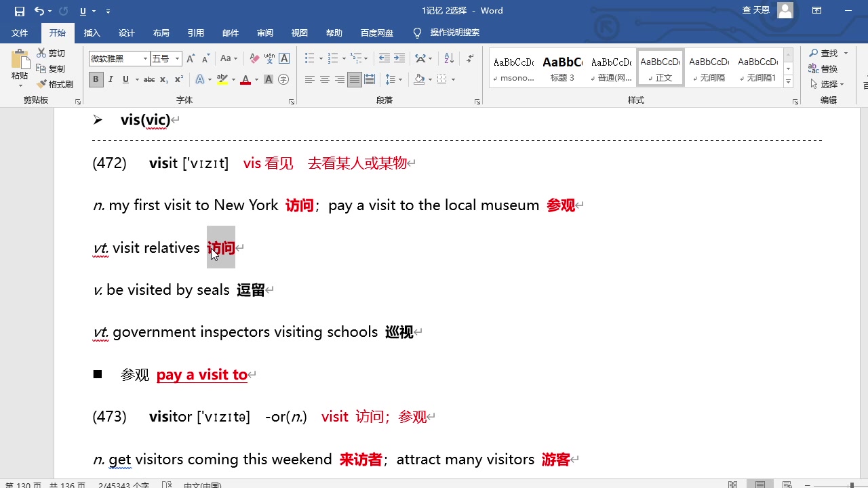Open the Font dialog launcher (字体)

[292, 102]
